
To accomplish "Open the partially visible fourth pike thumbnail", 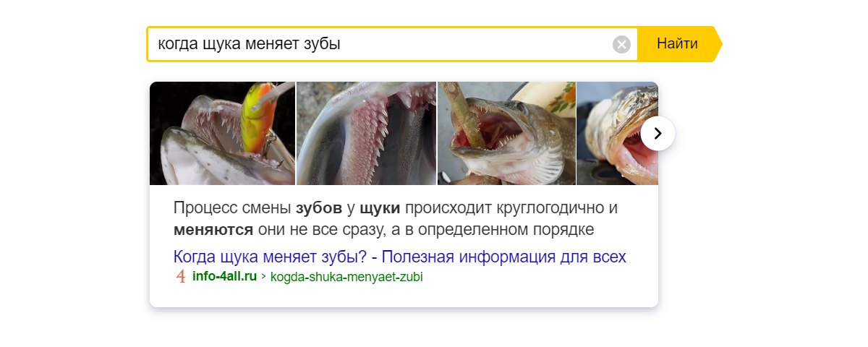I will click(617, 133).
